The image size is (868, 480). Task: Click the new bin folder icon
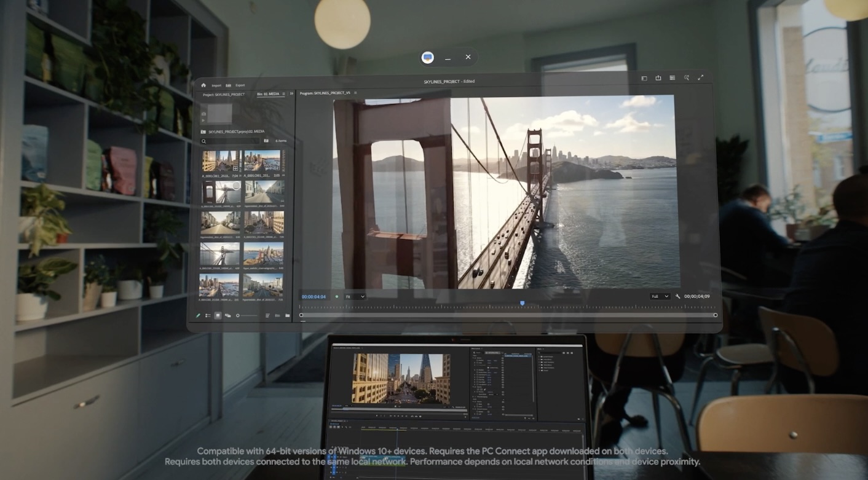click(x=287, y=315)
